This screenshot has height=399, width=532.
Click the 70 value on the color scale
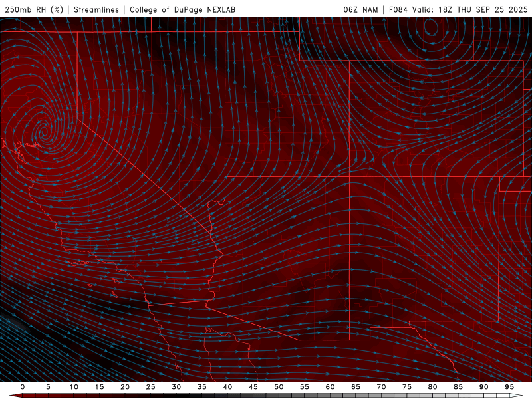click(x=381, y=387)
